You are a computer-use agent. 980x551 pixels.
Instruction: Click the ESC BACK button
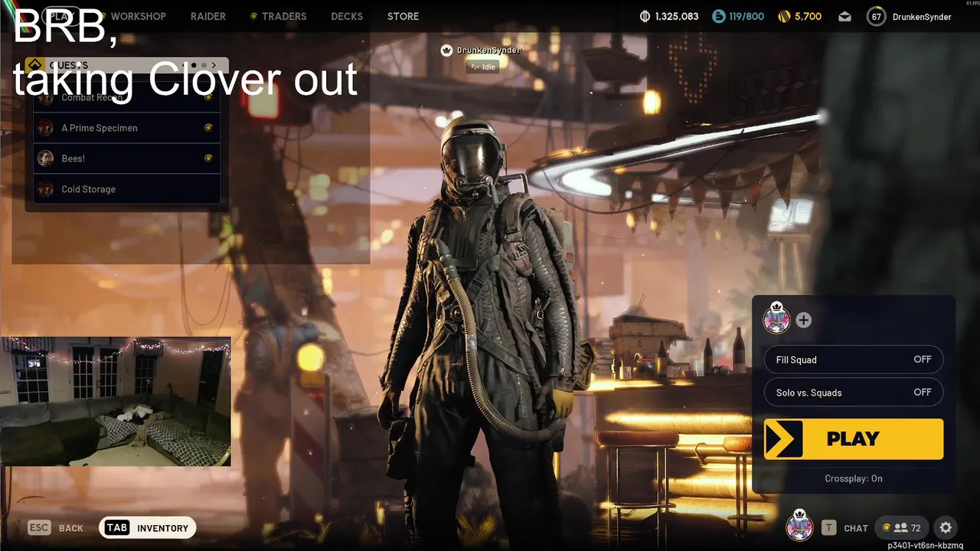click(56, 528)
